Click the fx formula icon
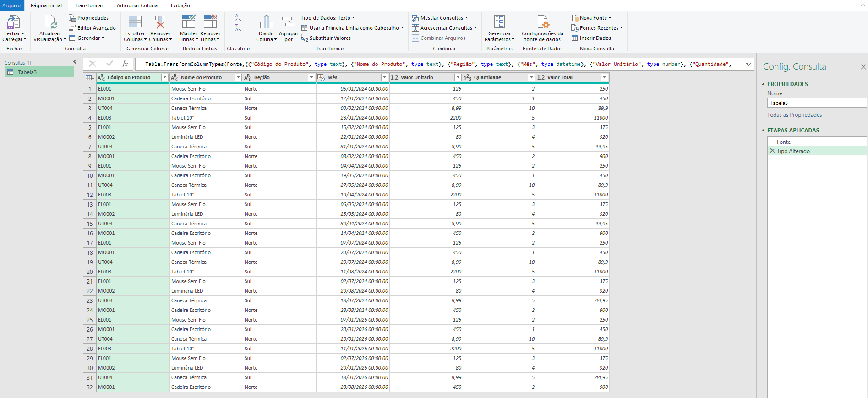Screen dimensions: 868x398 point(125,64)
